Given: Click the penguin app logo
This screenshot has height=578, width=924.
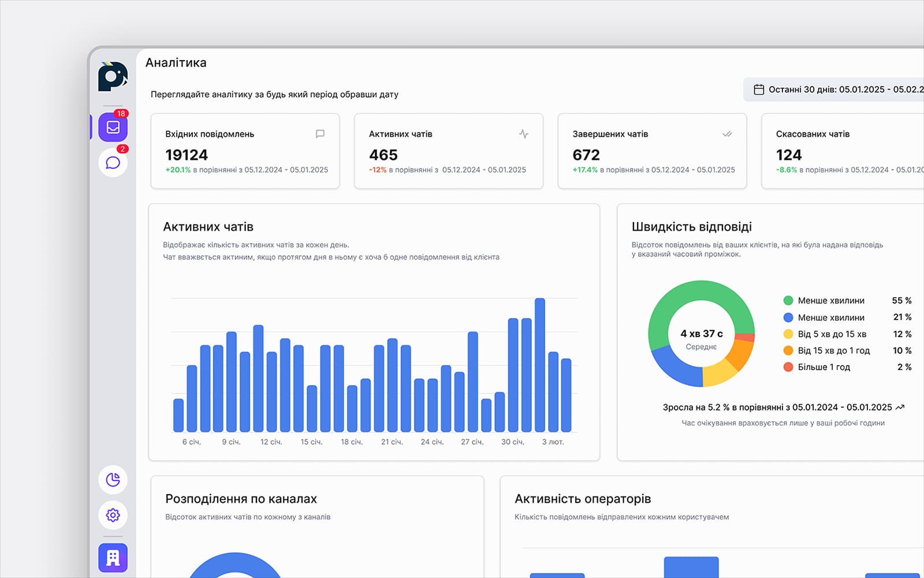Looking at the screenshot, I should [113, 77].
